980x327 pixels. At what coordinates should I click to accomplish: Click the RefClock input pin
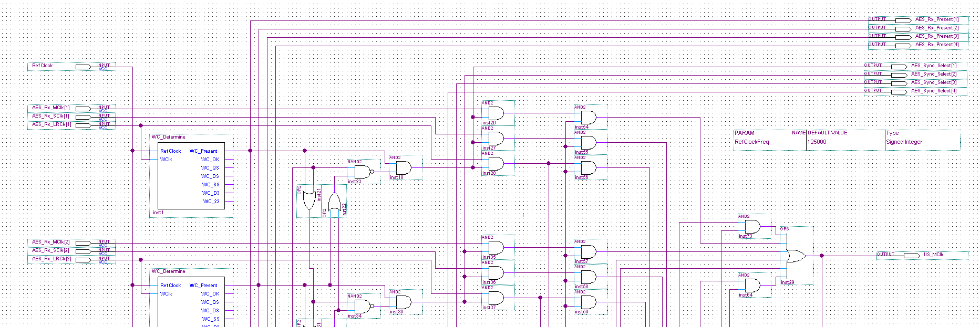point(71,67)
